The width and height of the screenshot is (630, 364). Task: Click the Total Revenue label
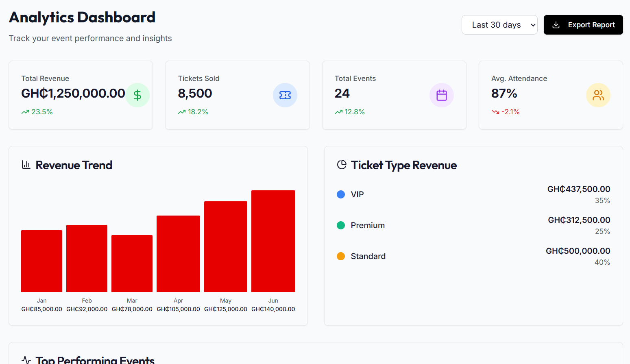pos(45,78)
